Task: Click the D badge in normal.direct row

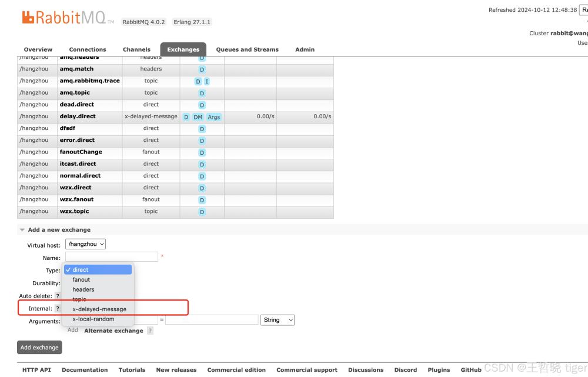Action: click(202, 176)
